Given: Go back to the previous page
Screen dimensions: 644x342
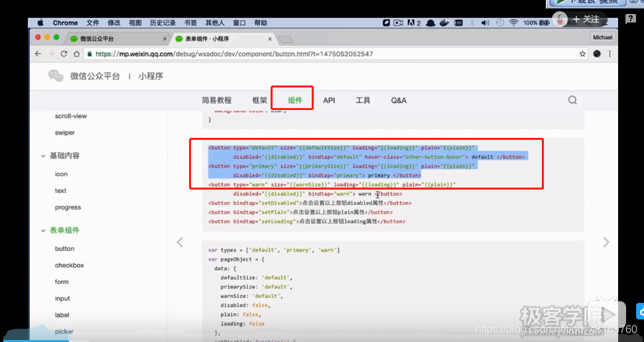Looking at the screenshot, I should (38, 54).
